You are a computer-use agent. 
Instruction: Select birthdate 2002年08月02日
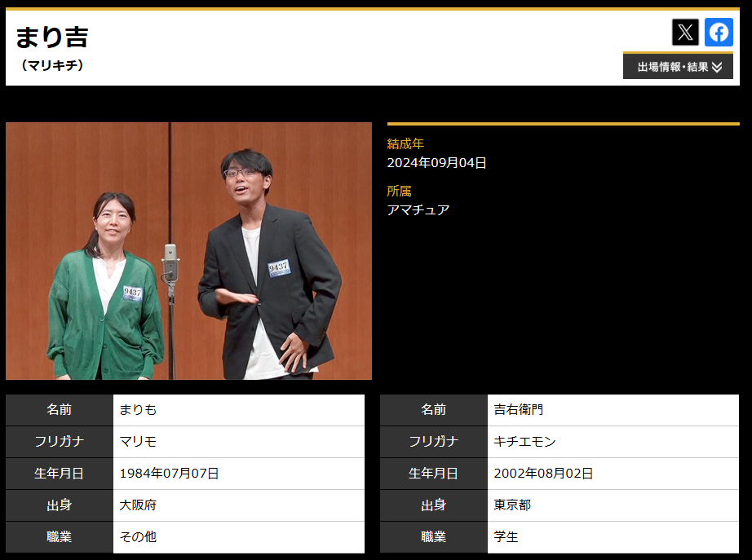pyautogui.click(x=543, y=474)
